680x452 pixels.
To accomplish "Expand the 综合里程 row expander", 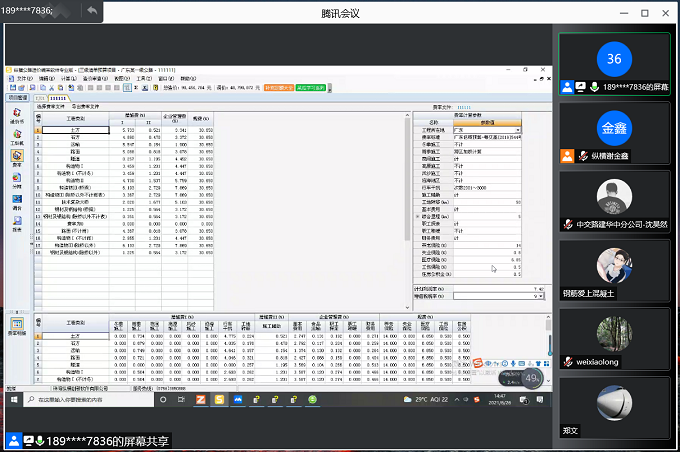I will click(x=418, y=216).
